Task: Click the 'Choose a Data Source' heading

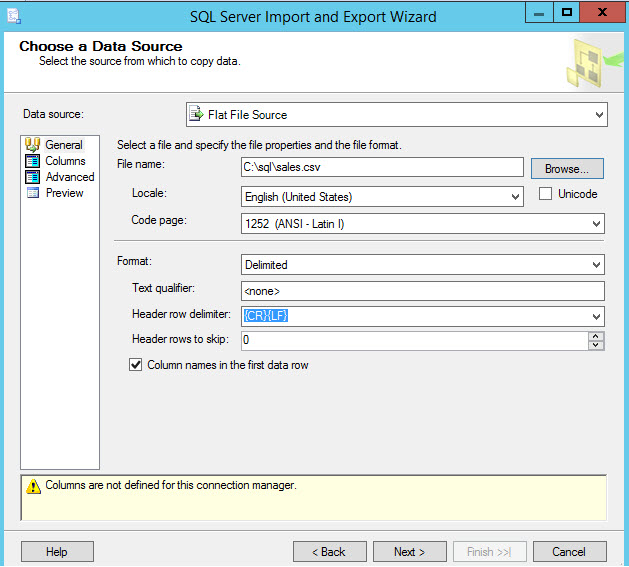Action: tap(101, 46)
